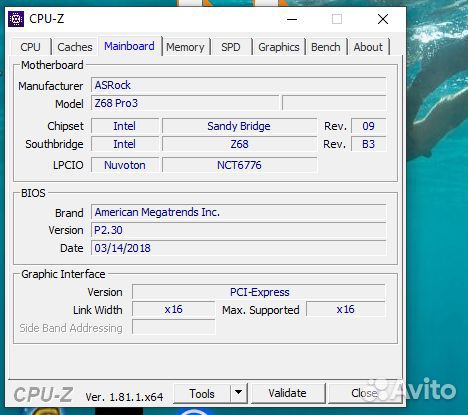Viewport: 468px width, 415px height.
Task: Click the Sandy Bridge chipset field
Action: pyautogui.click(x=239, y=126)
